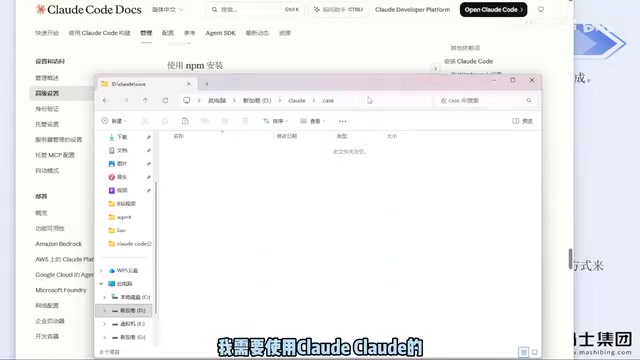
Task: Expand the selected (D:) drive node
Action: [104, 311]
